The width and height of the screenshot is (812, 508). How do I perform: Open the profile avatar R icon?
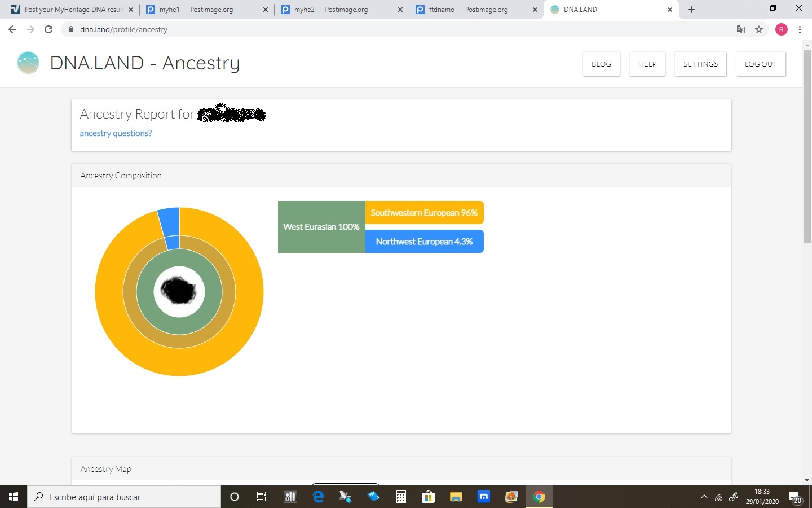(782, 29)
